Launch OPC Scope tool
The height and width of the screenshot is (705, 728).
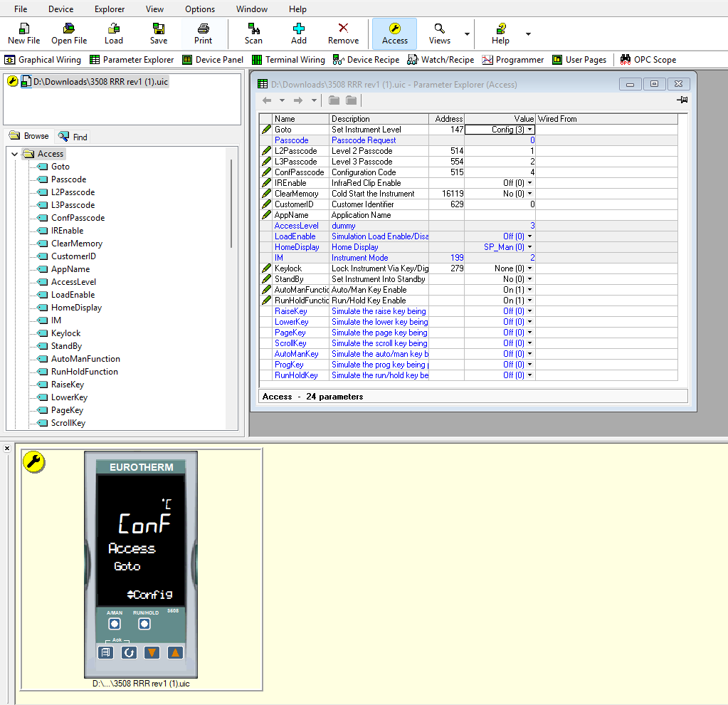click(x=648, y=60)
